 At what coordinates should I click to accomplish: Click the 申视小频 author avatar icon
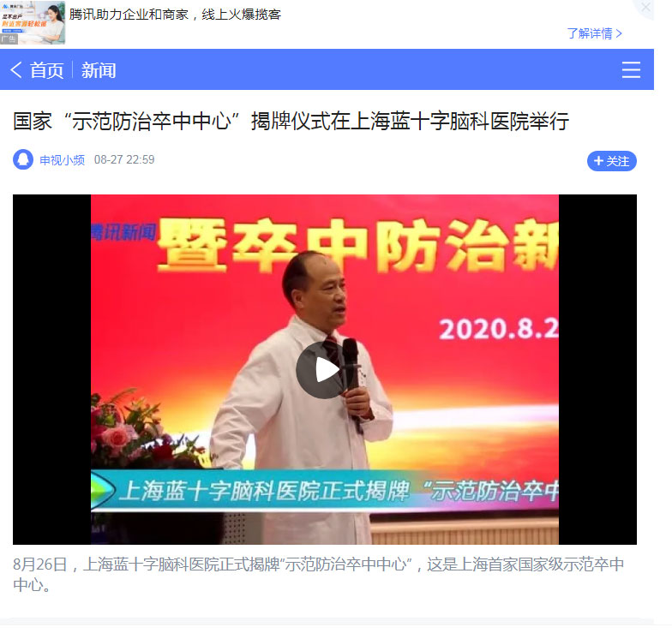point(23,159)
